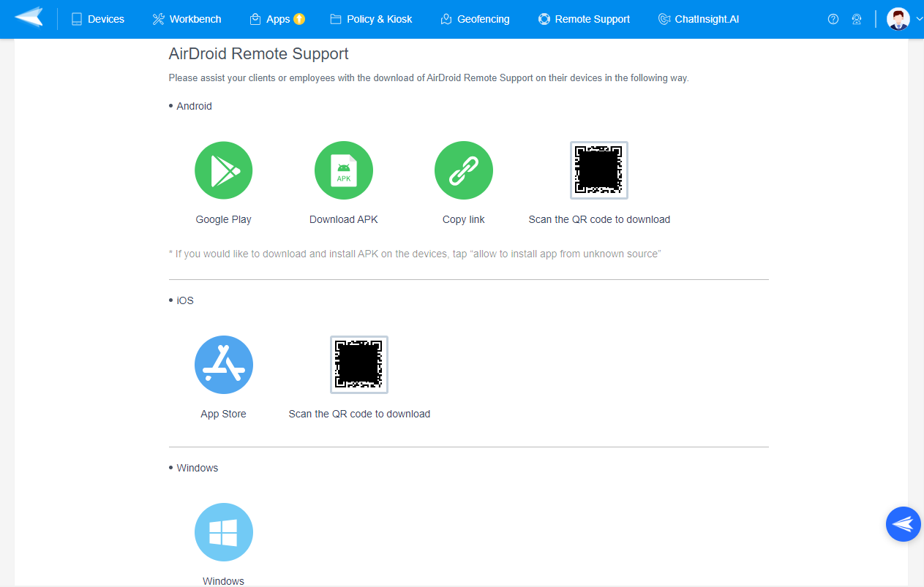
Task: Click the Apps bag icon
Action: (x=255, y=19)
